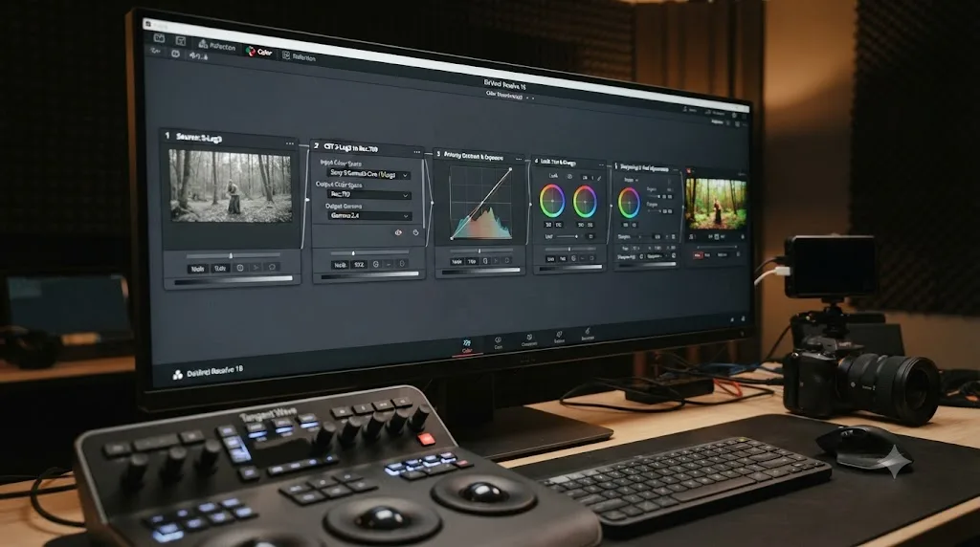This screenshot has height=547, width=980.
Task: Click the circle icon in node 1's bottom row
Action: 240,267
